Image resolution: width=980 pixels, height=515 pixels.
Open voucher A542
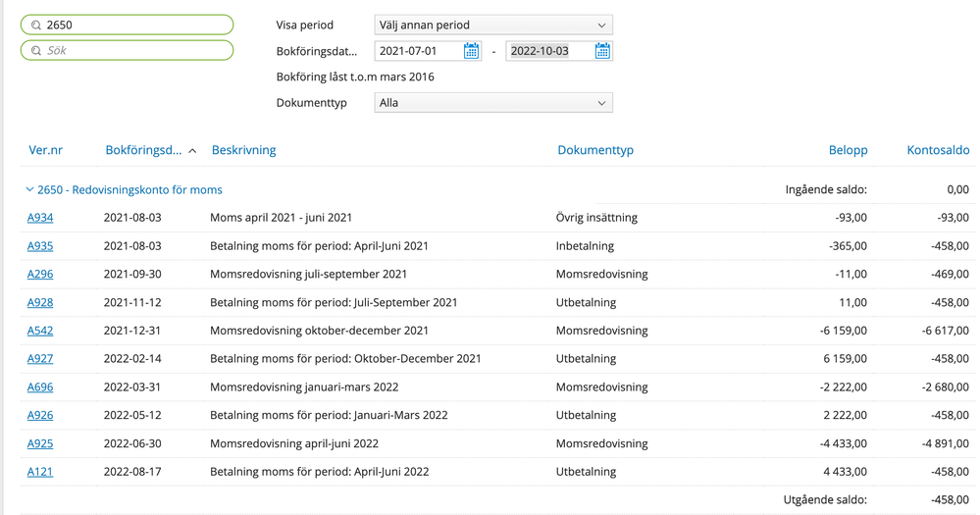point(40,331)
